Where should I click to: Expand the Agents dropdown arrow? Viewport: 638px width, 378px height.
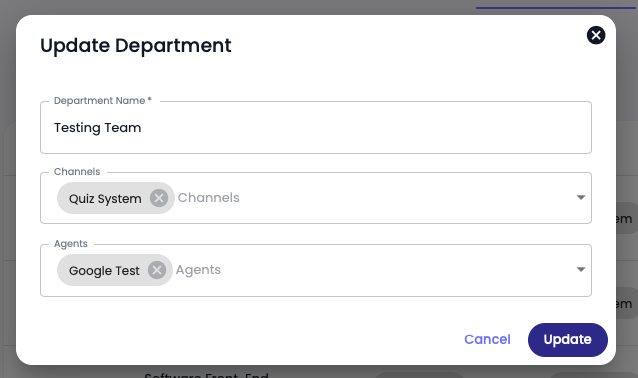point(581,269)
